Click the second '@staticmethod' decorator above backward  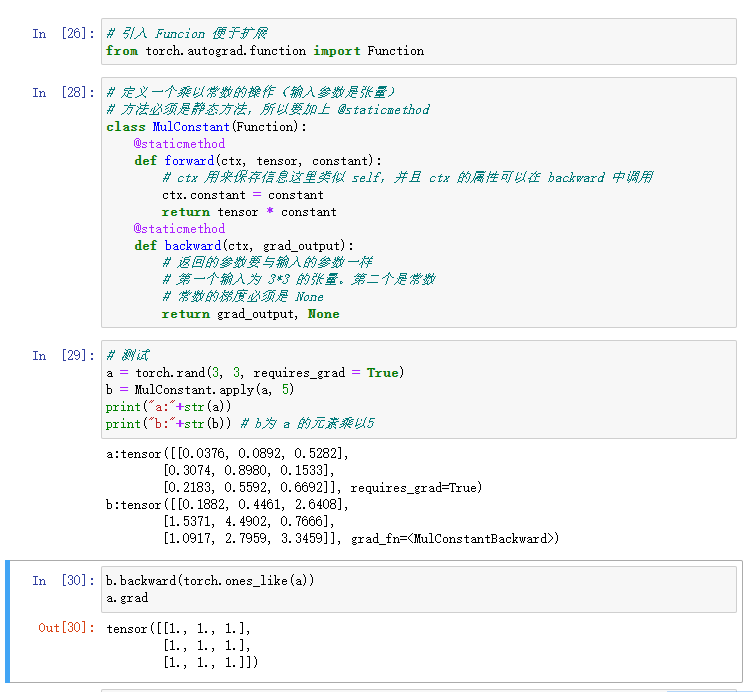coord(179,229)
